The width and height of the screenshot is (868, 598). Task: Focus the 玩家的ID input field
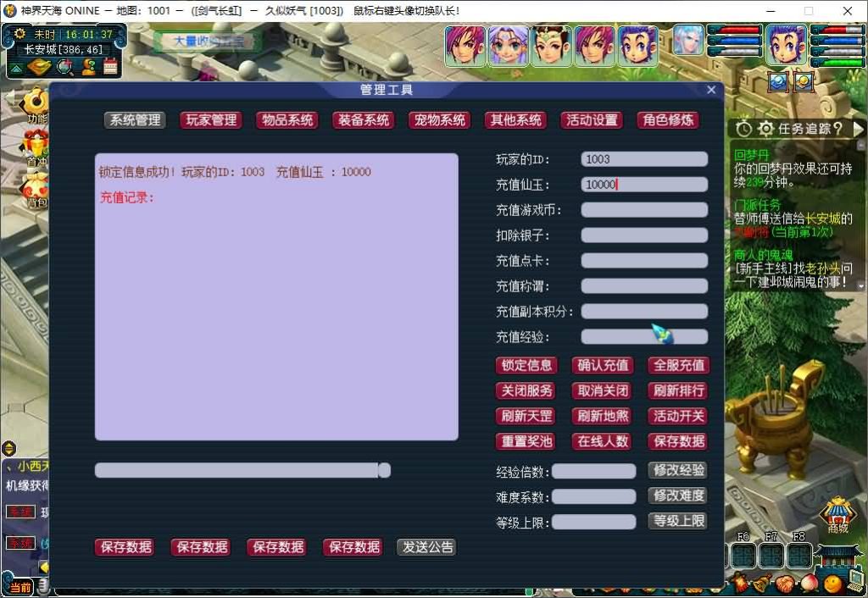point(644,159)
